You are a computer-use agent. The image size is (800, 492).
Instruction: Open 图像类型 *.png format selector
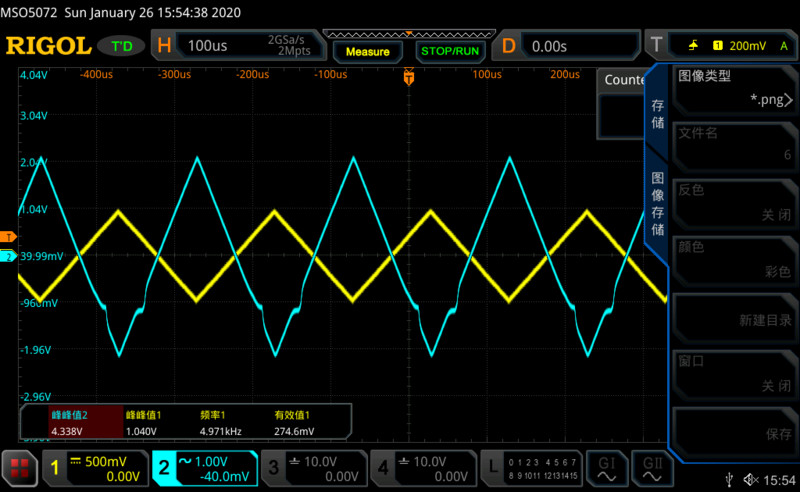coord(735,88)
